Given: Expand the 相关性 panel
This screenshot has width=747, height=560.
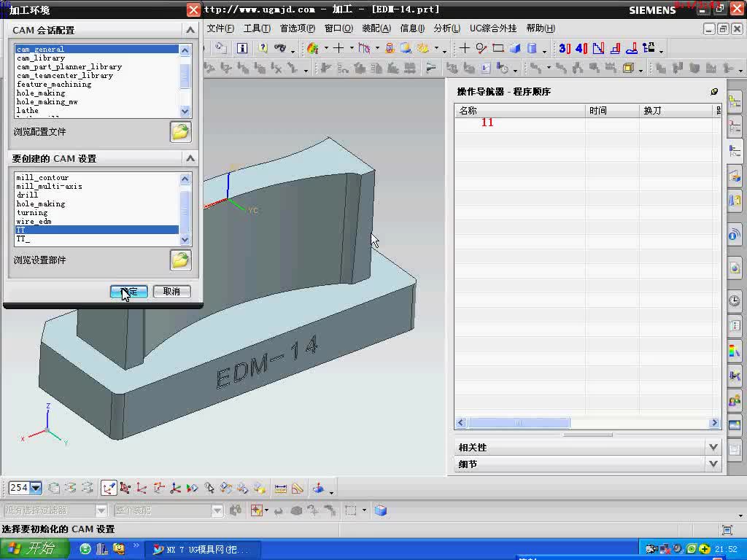Looking at the screenshot, I should tap(713, 447).
